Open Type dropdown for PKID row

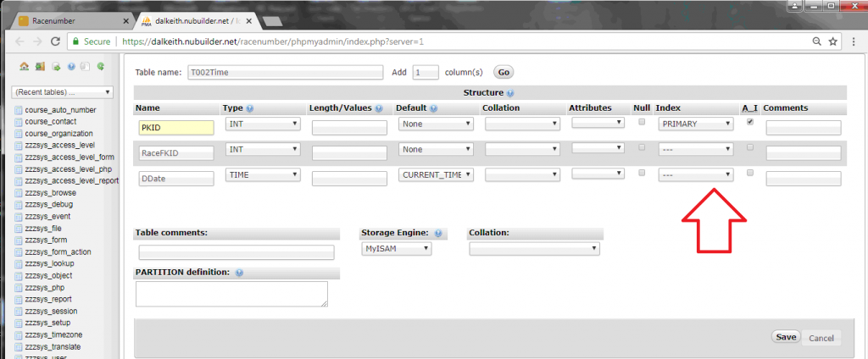tap(263, 124)
